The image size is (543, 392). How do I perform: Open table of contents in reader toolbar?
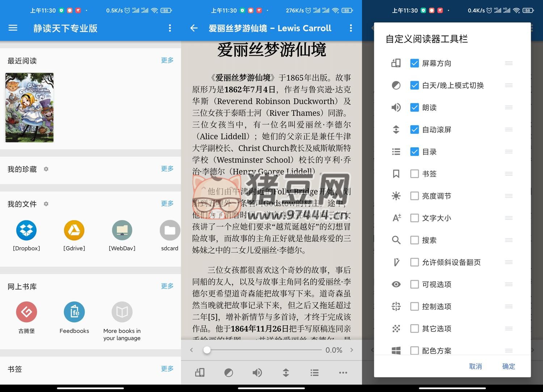(314, 372)
